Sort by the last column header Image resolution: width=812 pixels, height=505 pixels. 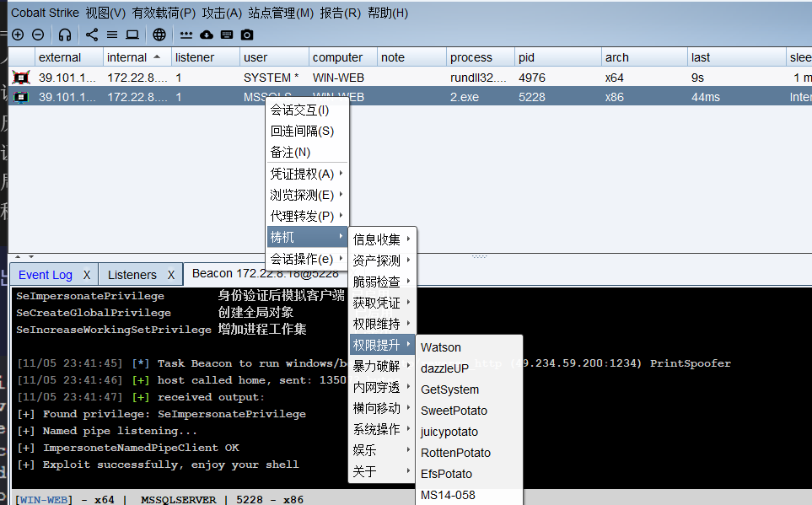tap(736, 57)
